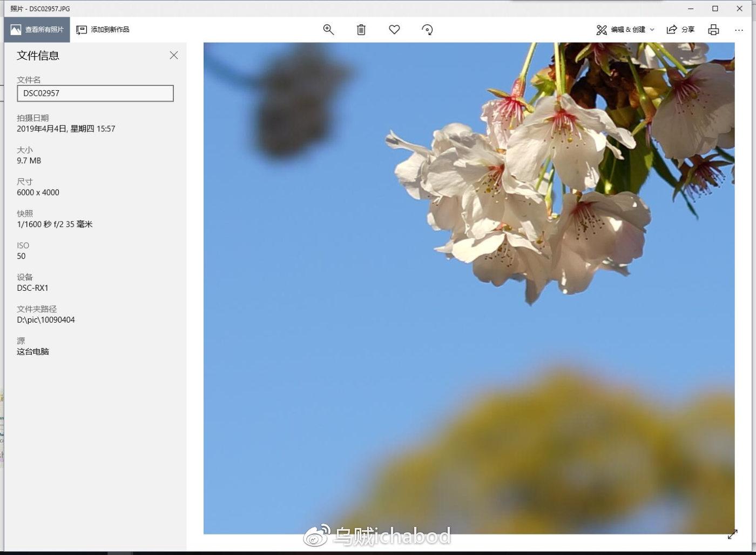Open 查看所有照片 to view all photos
Image resolution: width=756 pixels, height=555 pixels.
coord(37,30)
